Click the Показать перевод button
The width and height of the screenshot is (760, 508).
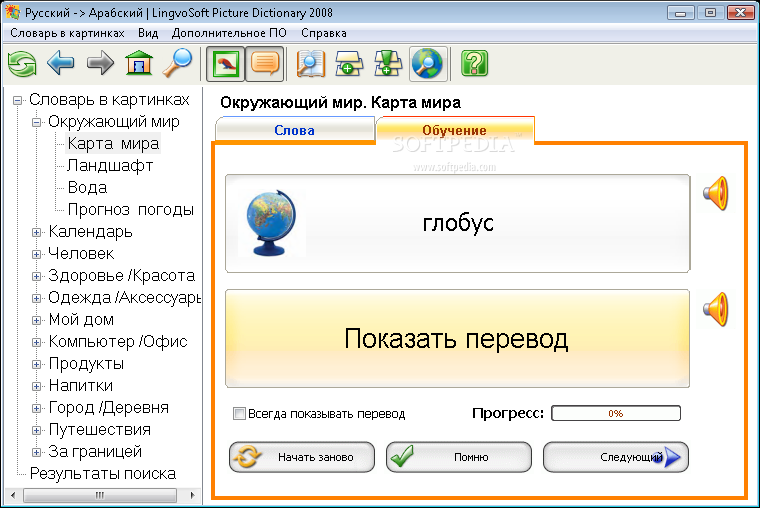coord(457,338)
